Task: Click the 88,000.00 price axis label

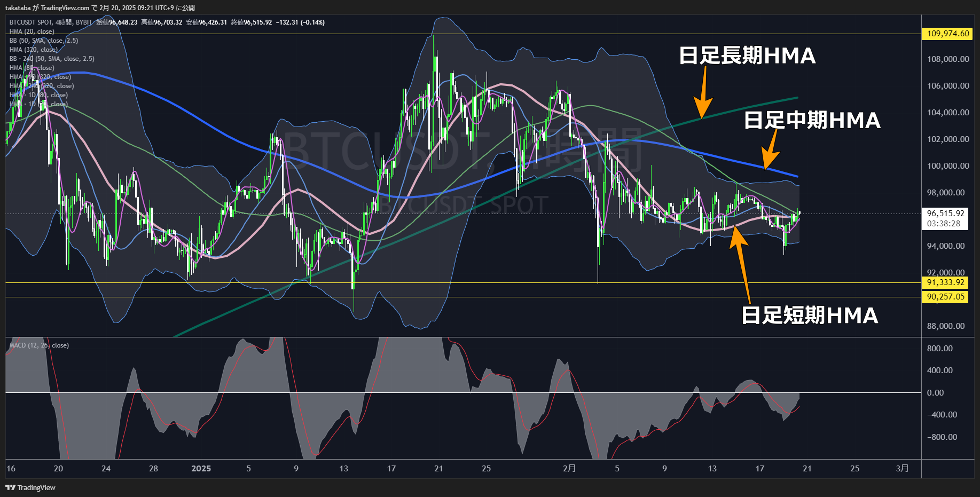Action: click(x=946, y=326)
